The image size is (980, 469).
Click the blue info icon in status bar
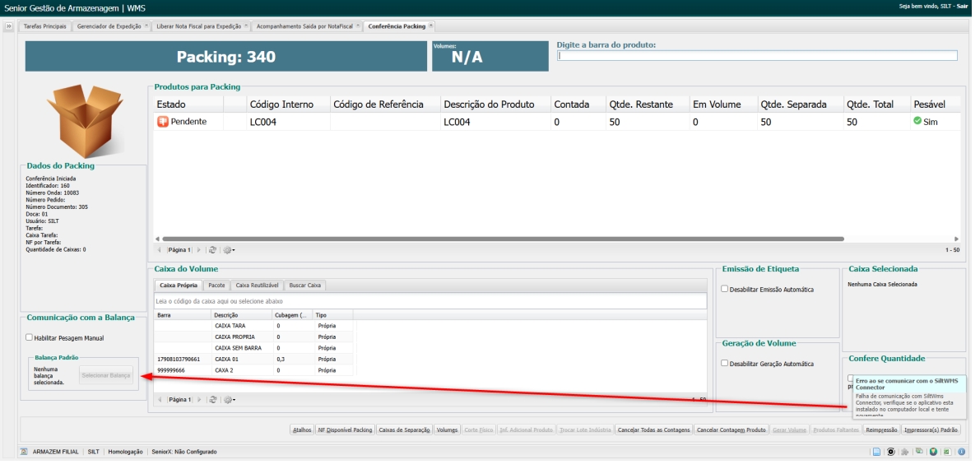click(960, 452)
